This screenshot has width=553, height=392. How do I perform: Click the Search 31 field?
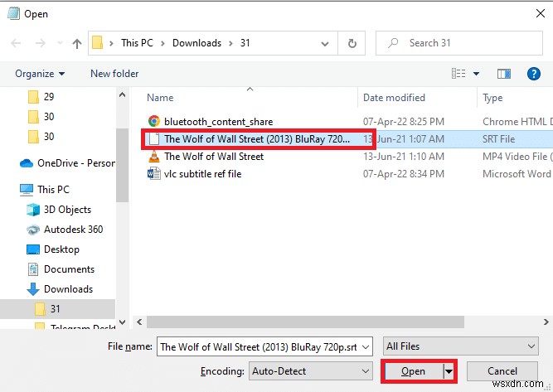(459, 43)
